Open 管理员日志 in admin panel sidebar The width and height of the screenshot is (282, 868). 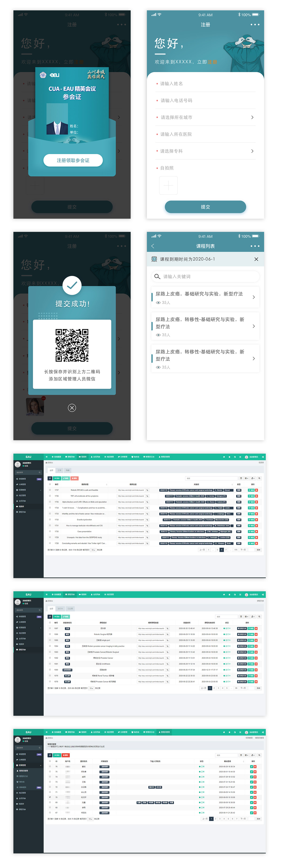click(x=23, y=776)
